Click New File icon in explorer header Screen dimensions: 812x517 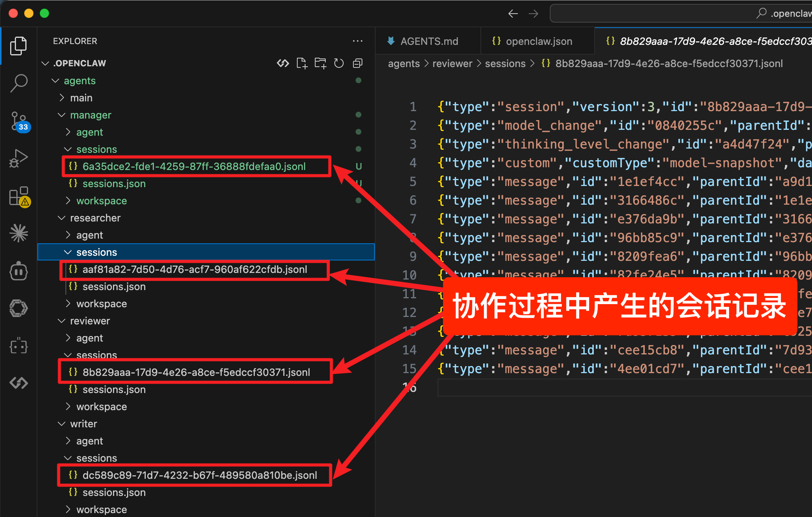pyautogui.click(x=302, y=63)
